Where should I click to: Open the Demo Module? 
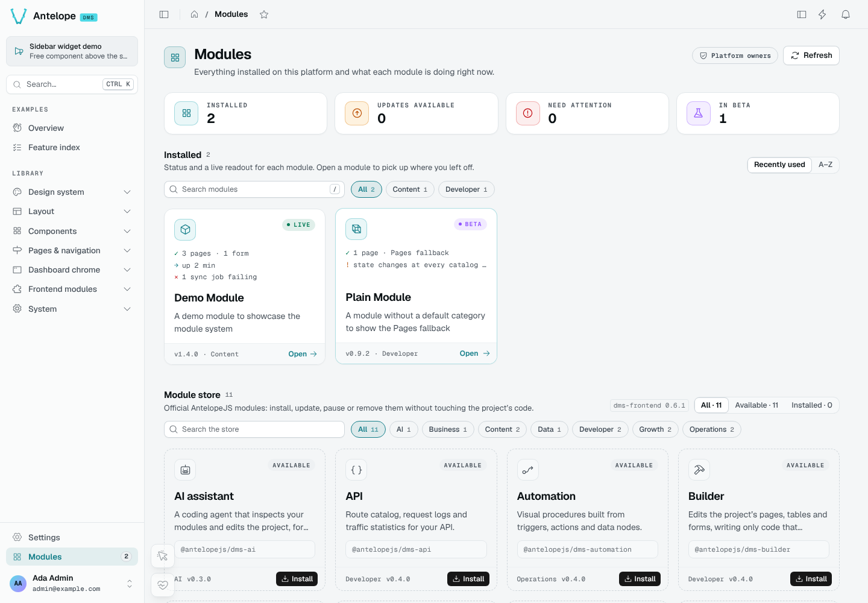pyautogui.click(x=303, y=354)
